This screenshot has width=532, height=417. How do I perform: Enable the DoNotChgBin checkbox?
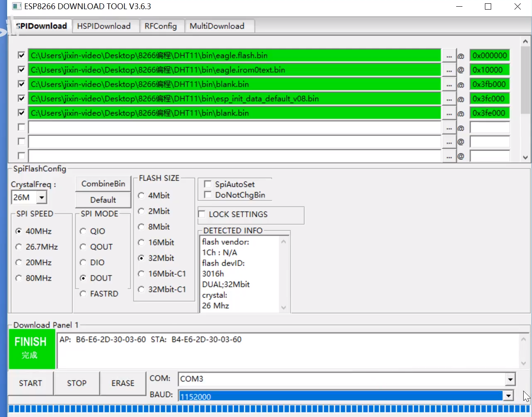click(x=207, y=195)
